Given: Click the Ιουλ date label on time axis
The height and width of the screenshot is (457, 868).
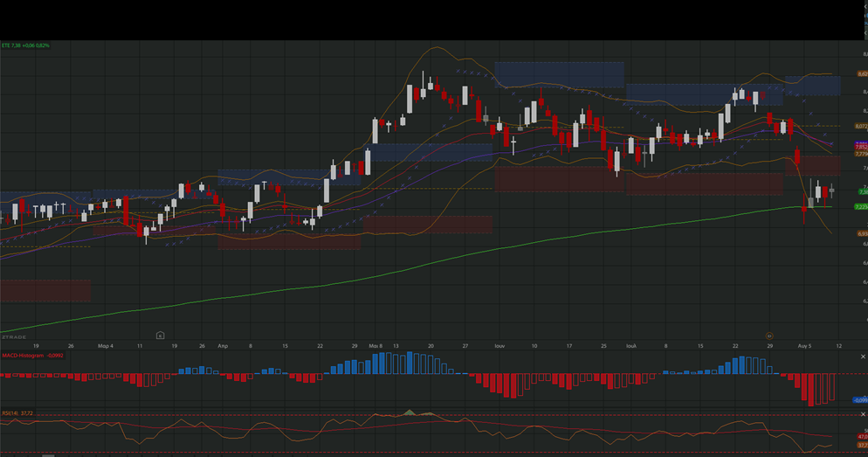Looking at the screenshot, I should [631, 346].
